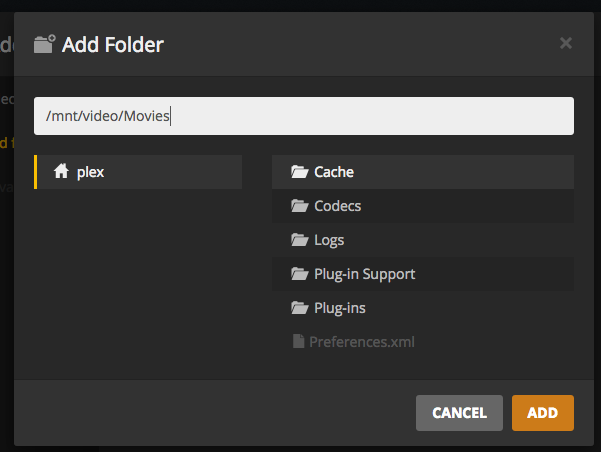The width and height of the screenshot is (601, 452).
Task: Close the Add Folder dialog
Action: coord(566,43)
